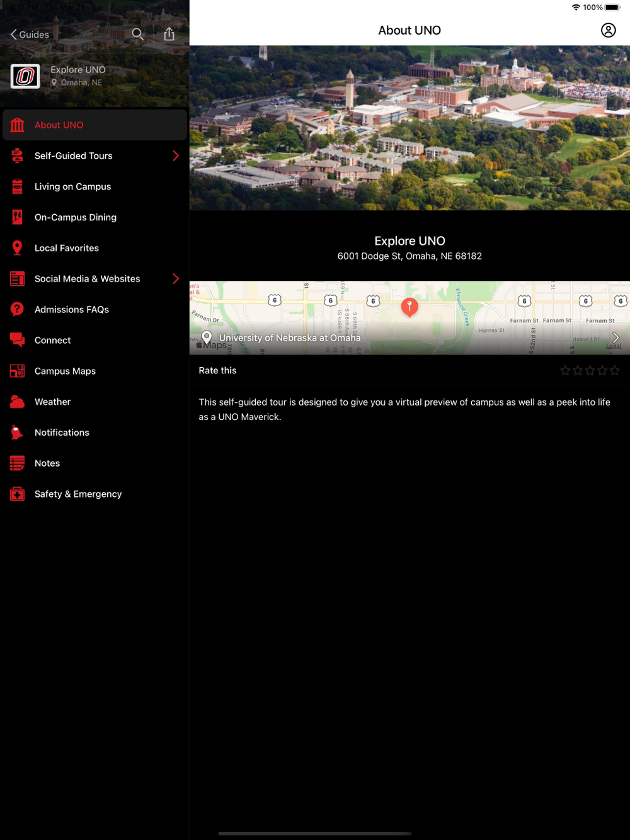Viewport: 630px width, 840px height.
Task: Tap the Weather cloud icon
Action: pos(18,402)
